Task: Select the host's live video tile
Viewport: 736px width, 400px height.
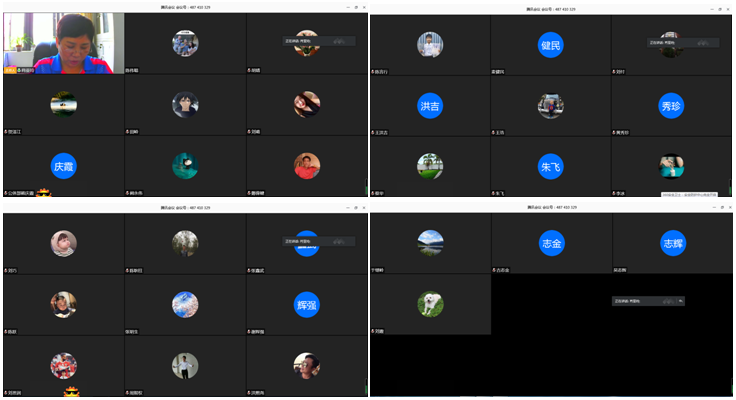Action: [x=64, y=43]
